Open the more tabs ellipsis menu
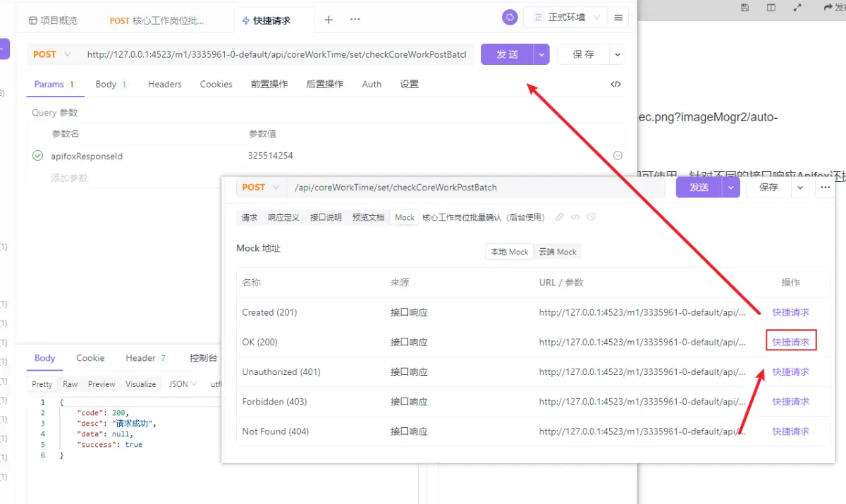Viewport: 846px width, 504px height. tap(355, 20)
